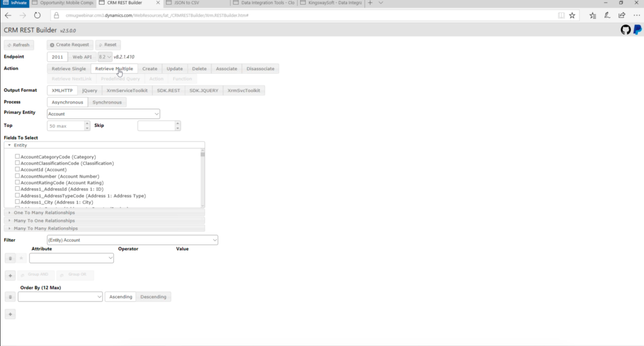Image resolution: width=644 pixels, height=346 pixels.
Task: Click the Create Request button
Action: tap(70, 45)
